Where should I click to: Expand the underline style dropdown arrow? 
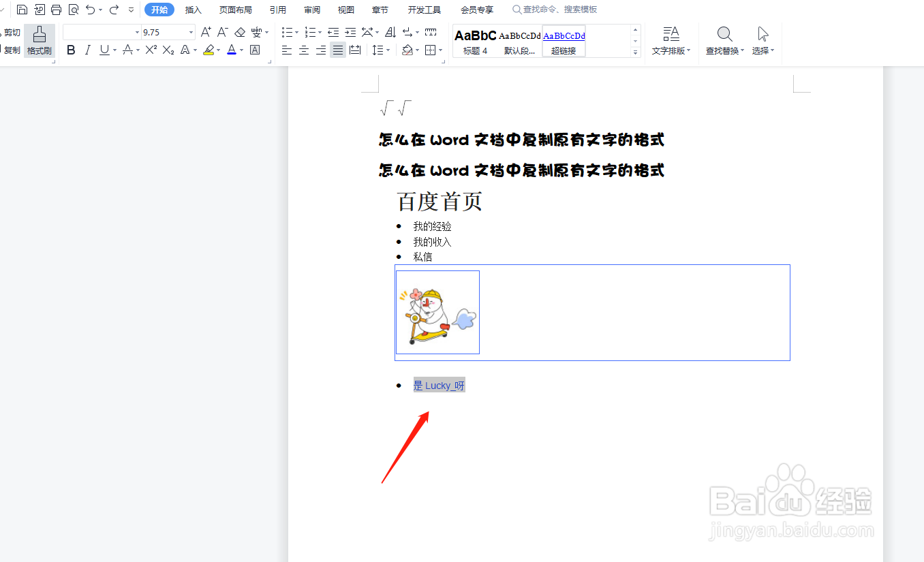(x=114, y=50)
